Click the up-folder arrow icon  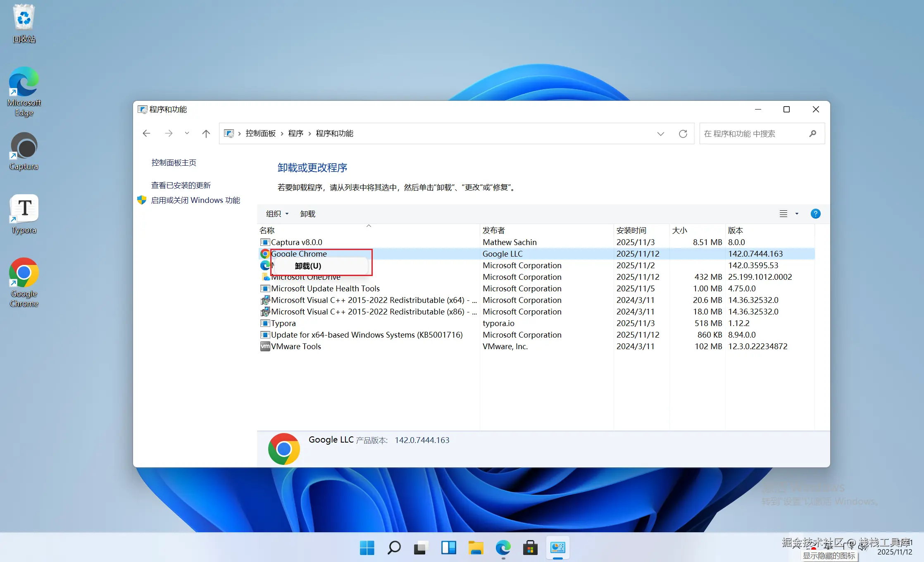point(206,133)
